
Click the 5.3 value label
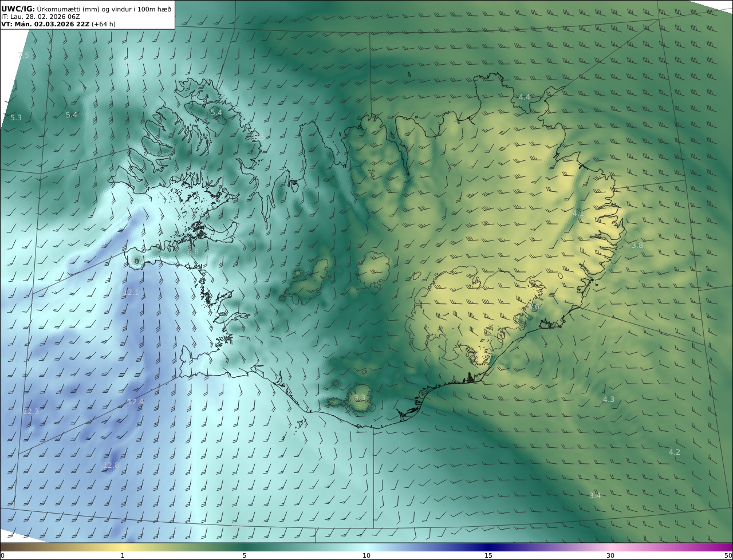click(x=16, y=118)
